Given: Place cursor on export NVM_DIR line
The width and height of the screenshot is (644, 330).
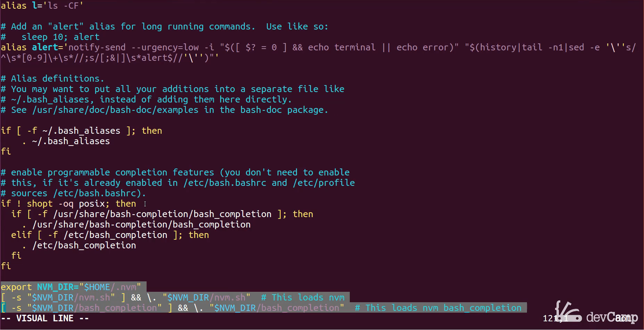Looking at the screenshot, I should (71, 287).
